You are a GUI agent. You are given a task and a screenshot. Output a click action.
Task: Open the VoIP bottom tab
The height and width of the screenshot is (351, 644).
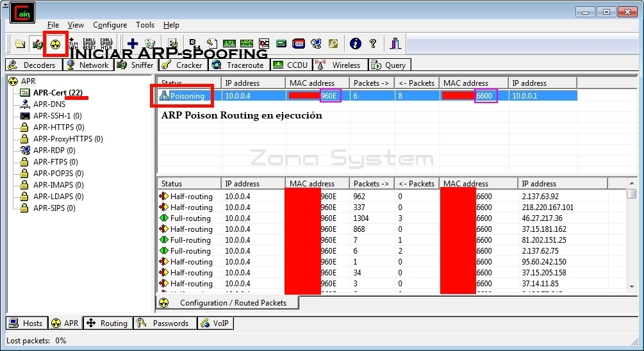215,323
